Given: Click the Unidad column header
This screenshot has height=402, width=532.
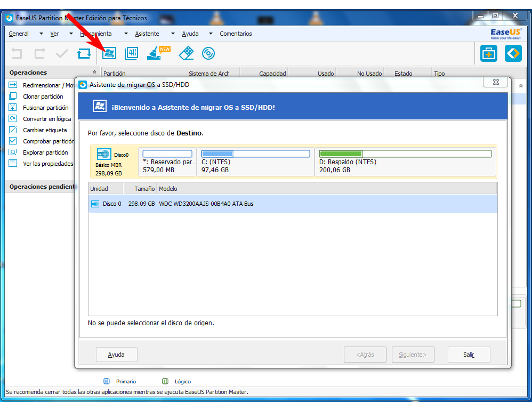Looking at the screenshot, I should tap(106, 189).
